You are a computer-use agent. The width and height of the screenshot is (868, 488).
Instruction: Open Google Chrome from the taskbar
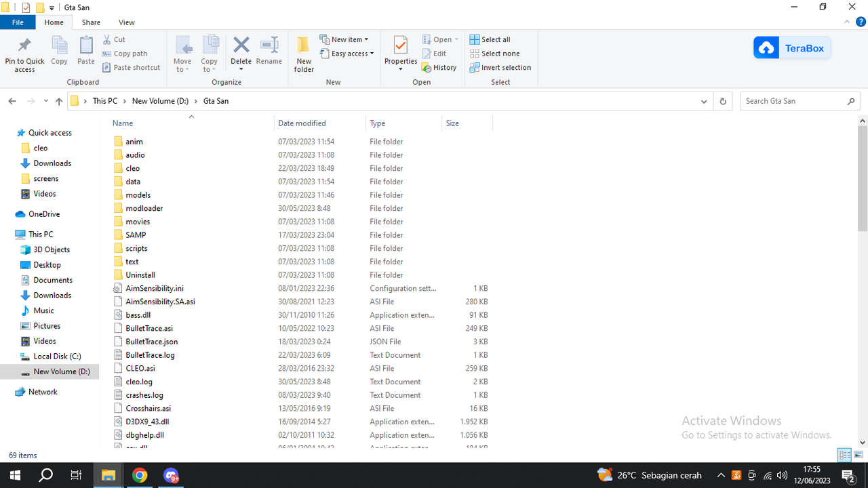point(140,475)
